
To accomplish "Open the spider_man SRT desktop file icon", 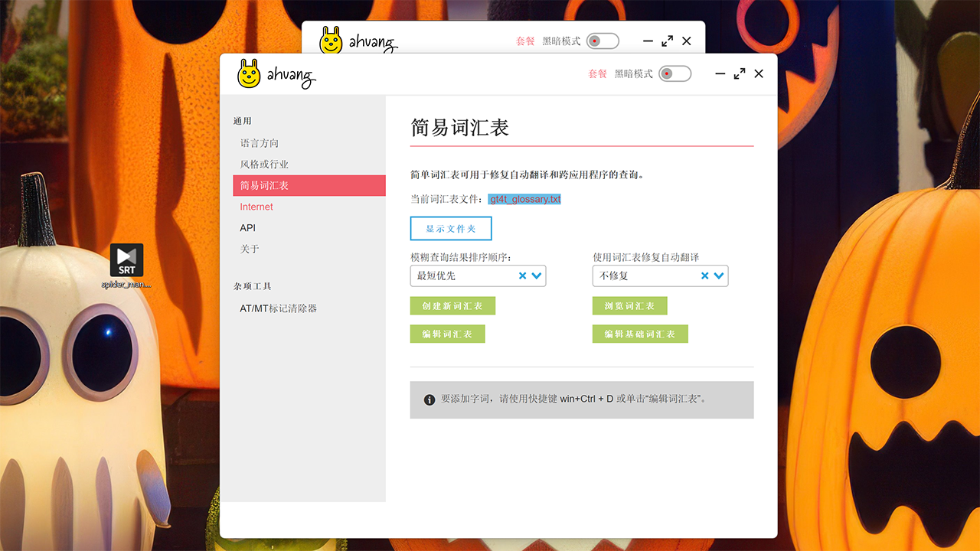I will point(126,266).
